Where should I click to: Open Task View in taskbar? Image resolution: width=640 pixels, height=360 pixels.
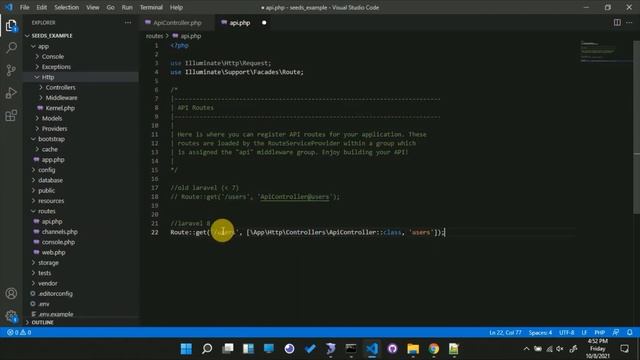pos(228,349)
